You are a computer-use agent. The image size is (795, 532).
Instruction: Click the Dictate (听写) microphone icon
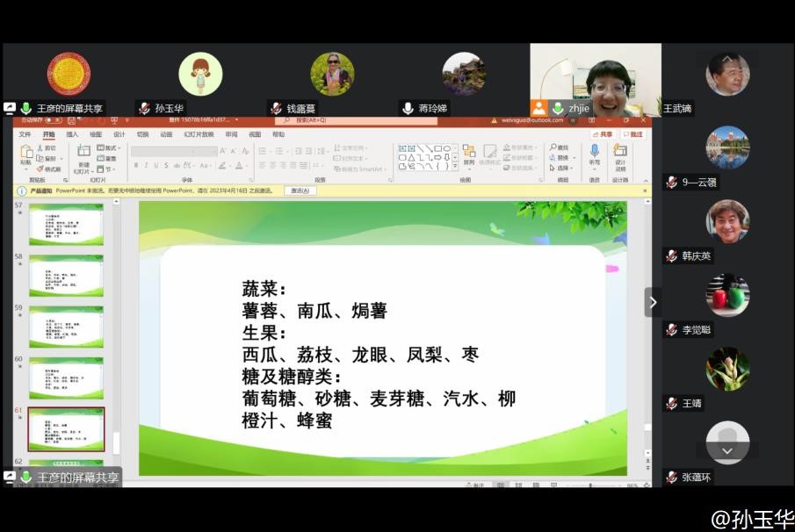coord(595,152)
